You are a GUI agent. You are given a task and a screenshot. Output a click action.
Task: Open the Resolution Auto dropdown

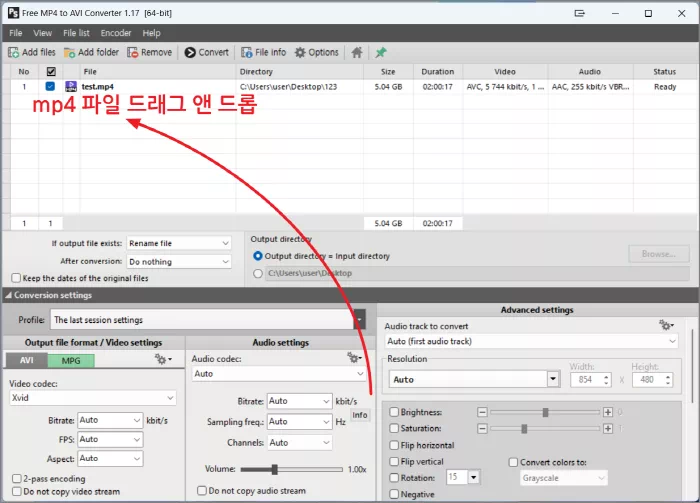click(x=553, y=379)
